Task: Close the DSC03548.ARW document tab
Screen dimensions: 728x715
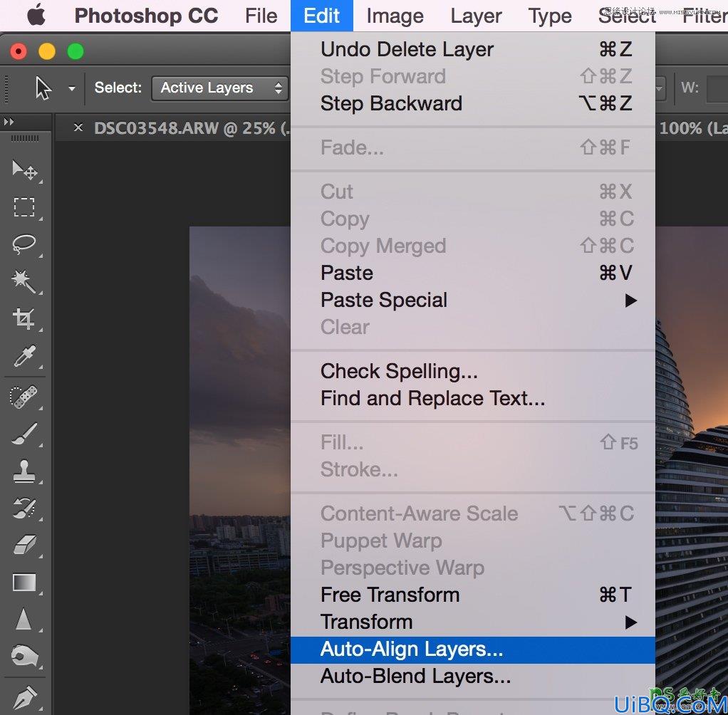Action: click(x=78, y=127)
